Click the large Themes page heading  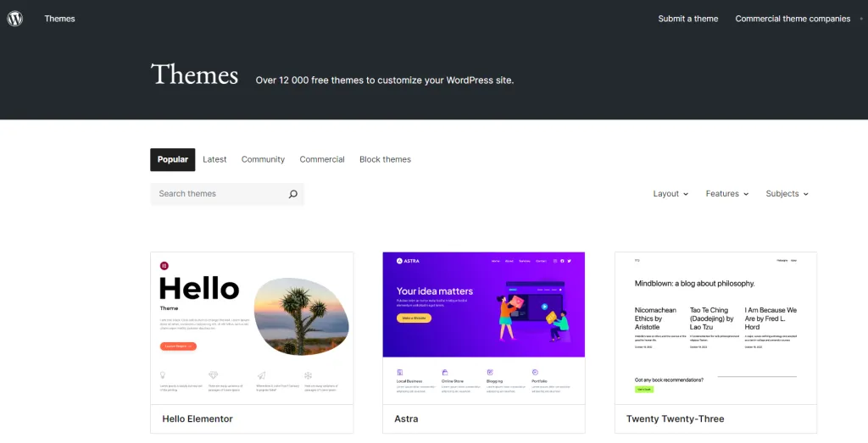click(194, 74)
